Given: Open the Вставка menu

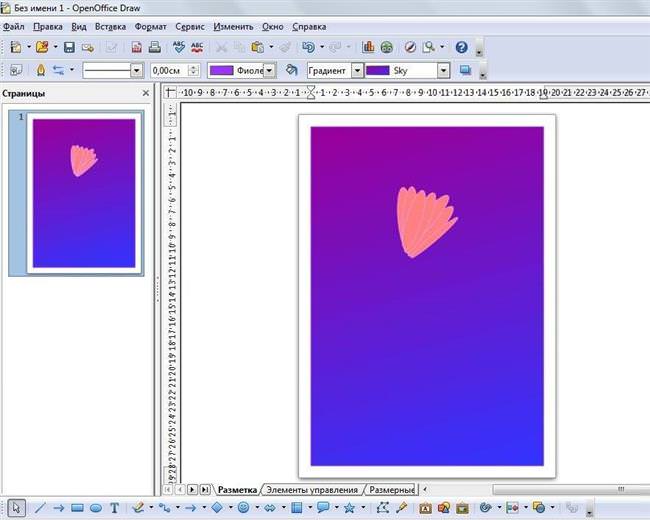Looking at the screenshot, I should (110, 27).
